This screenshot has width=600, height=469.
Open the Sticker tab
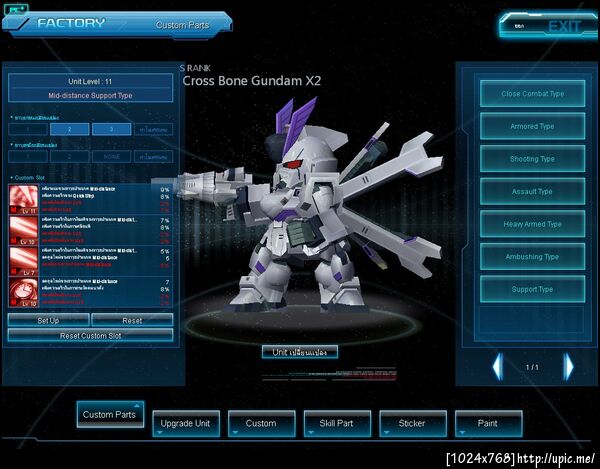tap(412, 423)
